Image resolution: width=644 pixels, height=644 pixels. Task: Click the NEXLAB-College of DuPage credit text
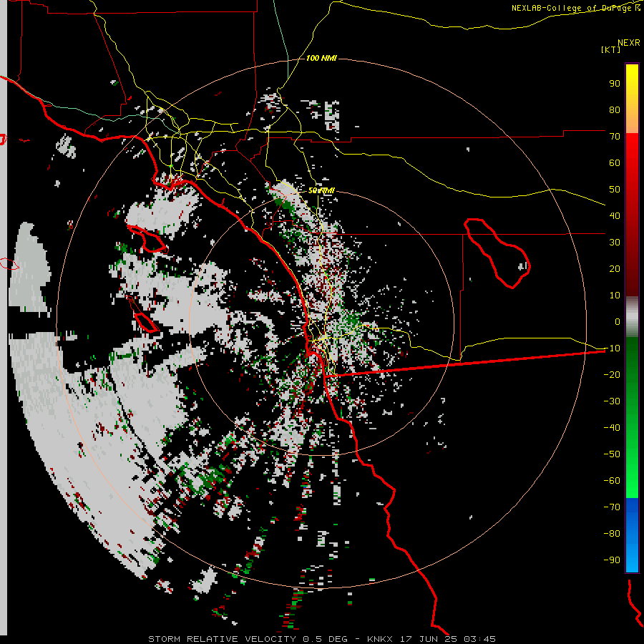575,8
